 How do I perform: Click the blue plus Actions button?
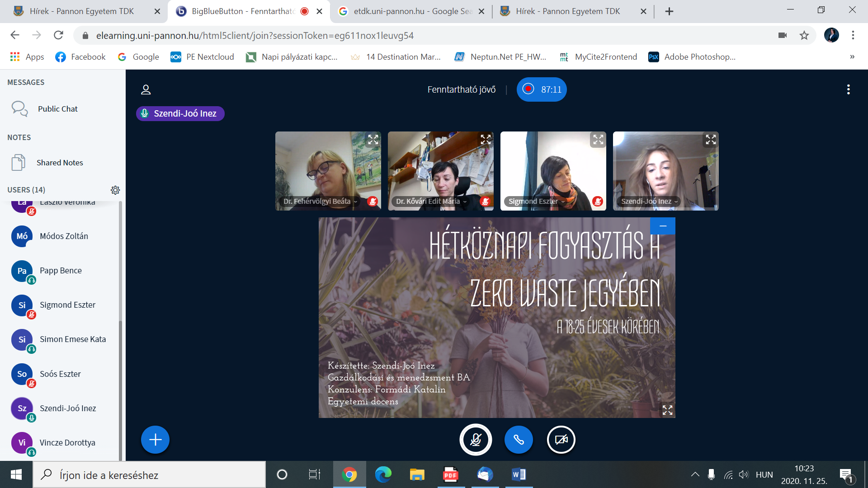tap(155, 440)
